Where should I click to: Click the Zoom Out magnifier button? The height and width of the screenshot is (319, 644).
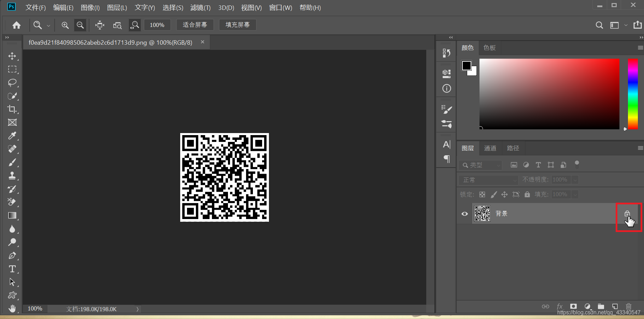point(80,25)
